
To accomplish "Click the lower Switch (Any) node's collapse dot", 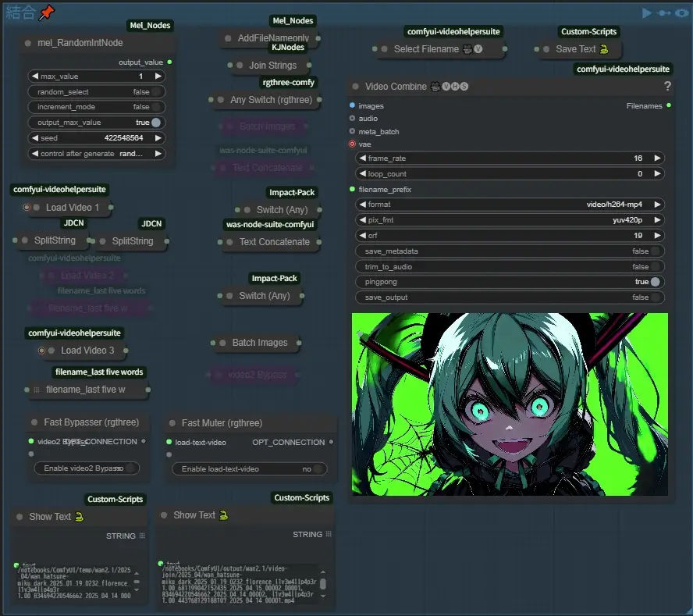I will click(x=229, y=296).
